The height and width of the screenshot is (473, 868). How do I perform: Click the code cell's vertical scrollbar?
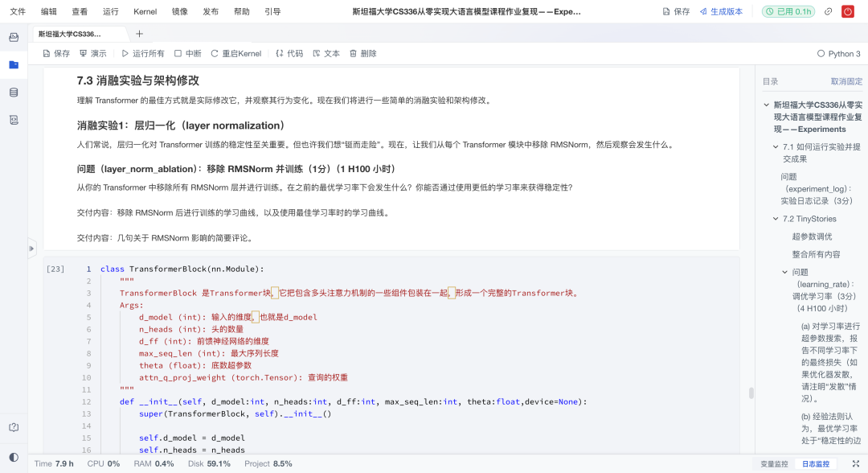tap(750, 394)
